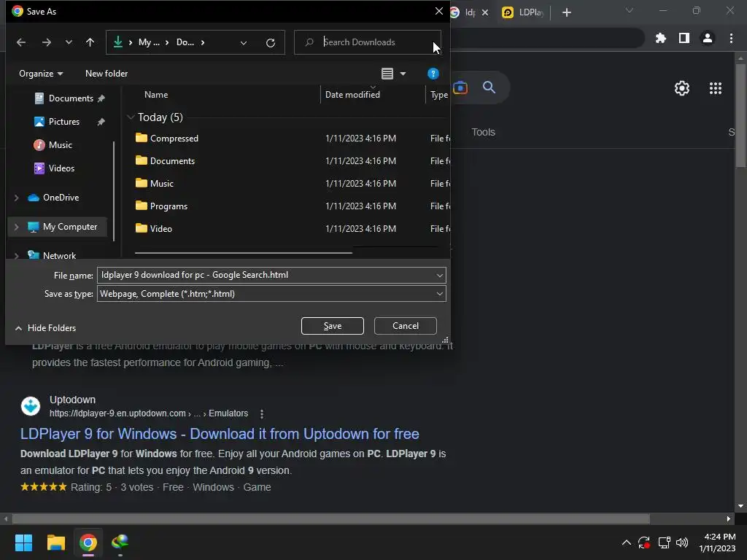Click the Save button

click(333, 326)
